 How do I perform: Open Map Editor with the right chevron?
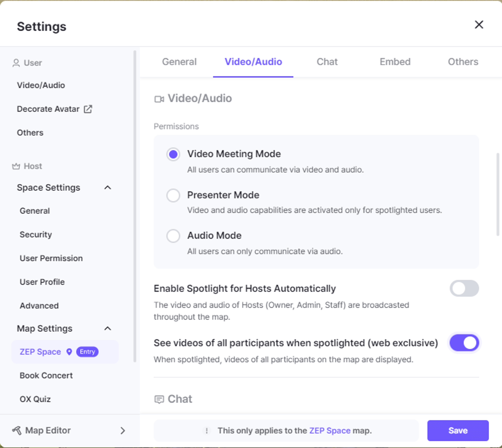[123, 430]
